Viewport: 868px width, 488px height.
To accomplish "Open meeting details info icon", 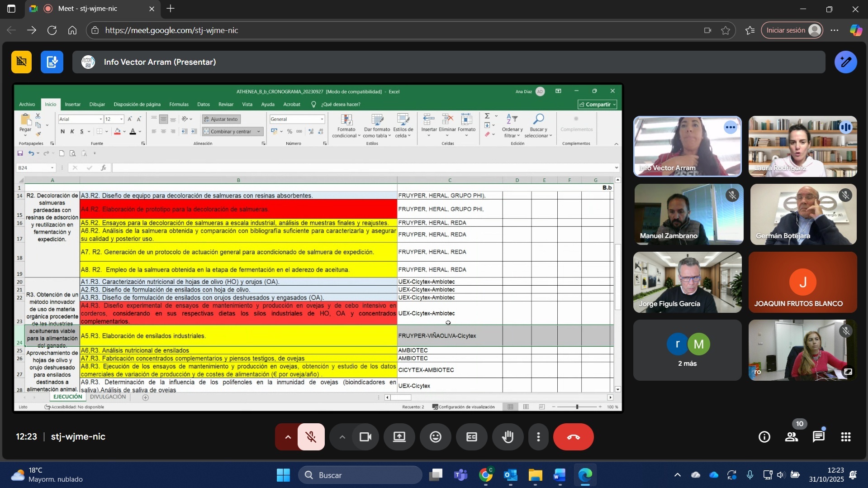I will (x=764, y=437).
